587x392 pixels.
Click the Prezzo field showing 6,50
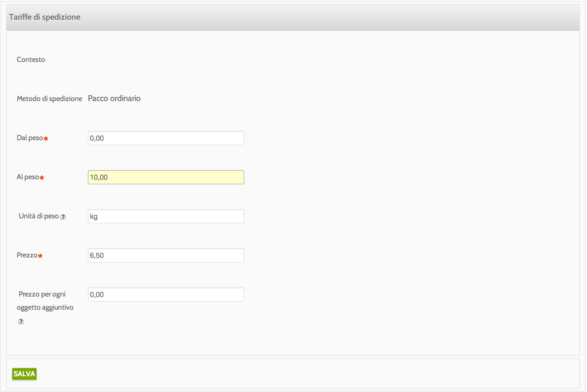point(166,255)
